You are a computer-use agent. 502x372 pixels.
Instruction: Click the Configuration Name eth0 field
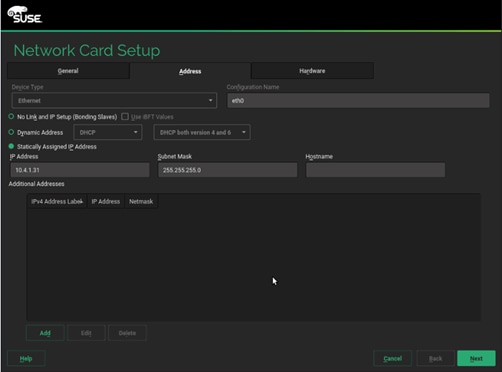tap(358, 100)
